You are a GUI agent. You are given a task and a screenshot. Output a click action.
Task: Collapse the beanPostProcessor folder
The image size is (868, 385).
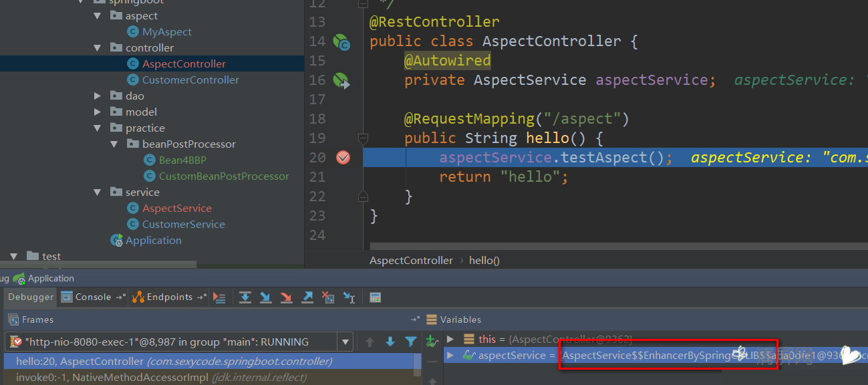click(115, 144)
